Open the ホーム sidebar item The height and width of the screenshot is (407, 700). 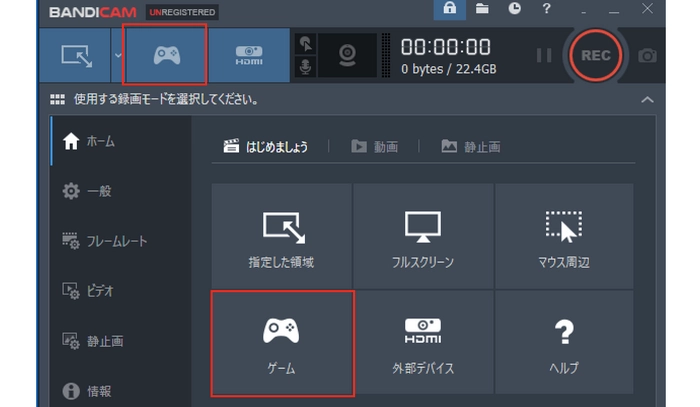click(121, 141)
